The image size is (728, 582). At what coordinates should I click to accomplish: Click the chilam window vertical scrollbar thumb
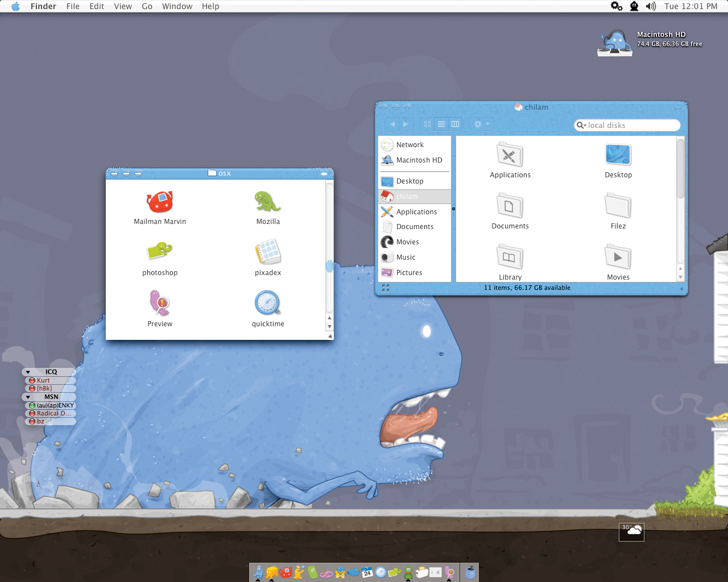(680, 169)
